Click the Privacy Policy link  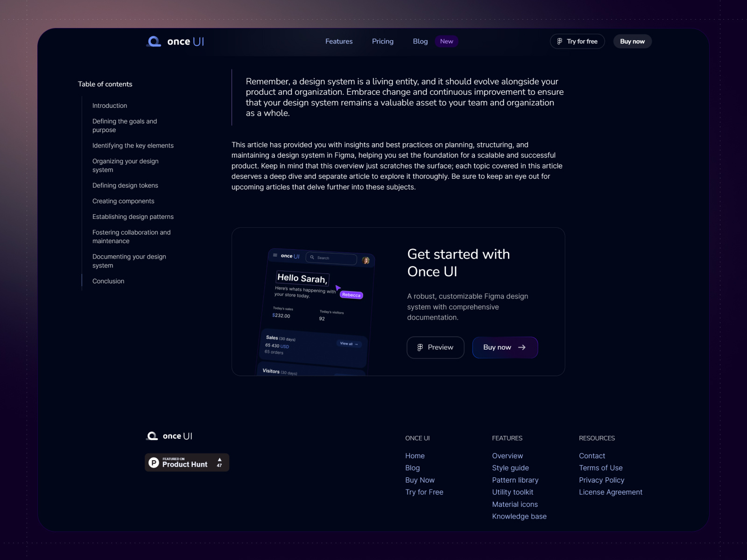coord(601,480)
